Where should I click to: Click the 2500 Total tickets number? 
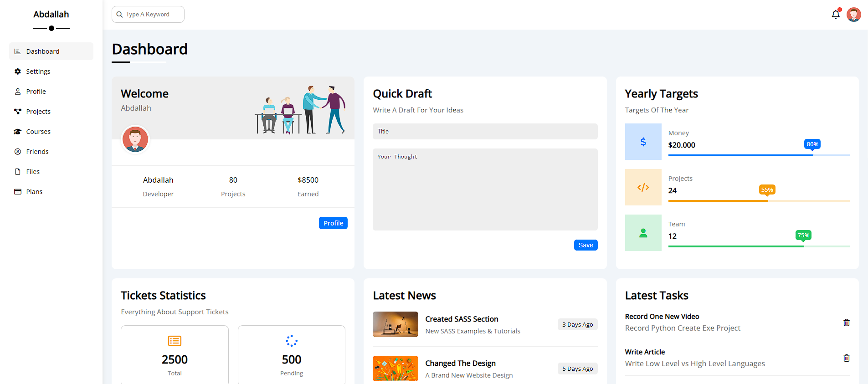click(175, 360)
